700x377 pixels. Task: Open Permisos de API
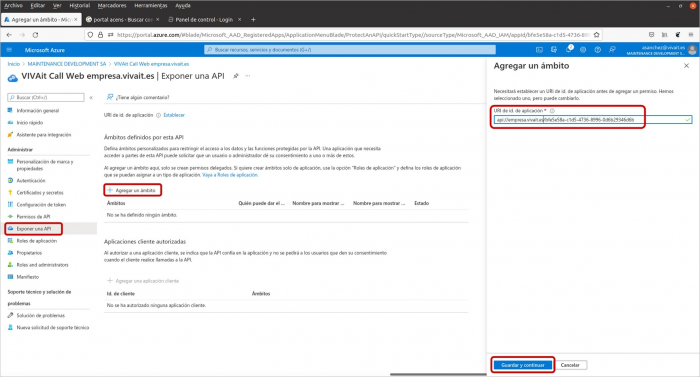33,217
